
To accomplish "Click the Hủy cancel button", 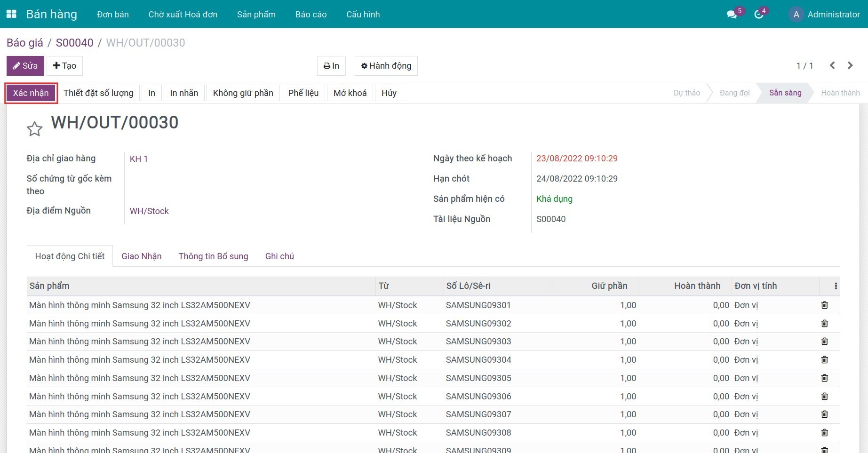I will point(389,93).
